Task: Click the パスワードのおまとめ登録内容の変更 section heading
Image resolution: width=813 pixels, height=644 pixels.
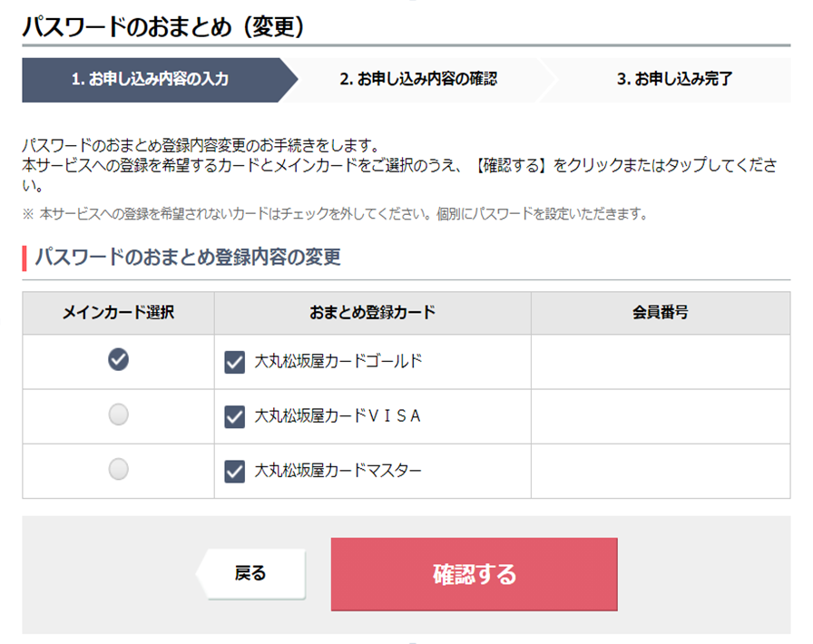Action: 188,258
